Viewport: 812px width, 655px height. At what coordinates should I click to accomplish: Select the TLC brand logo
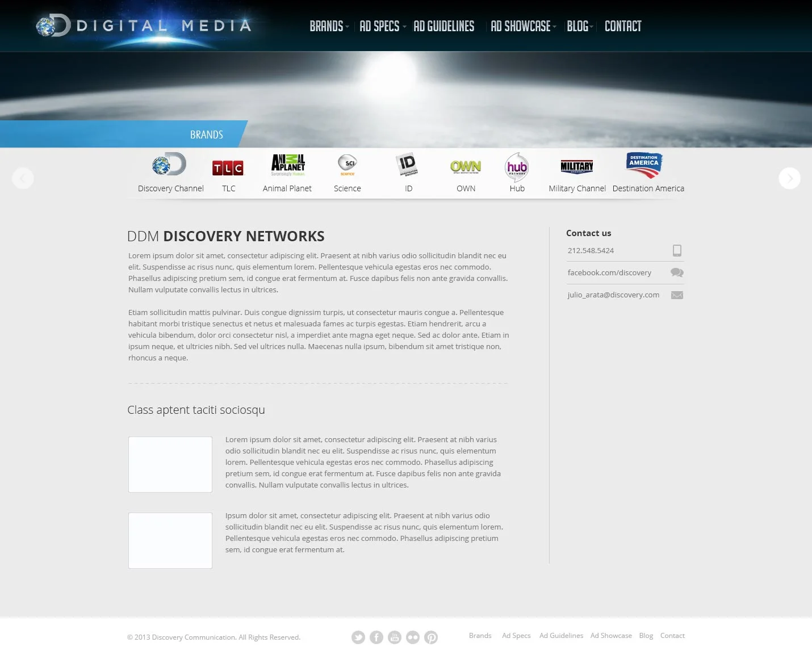(228, 168)
